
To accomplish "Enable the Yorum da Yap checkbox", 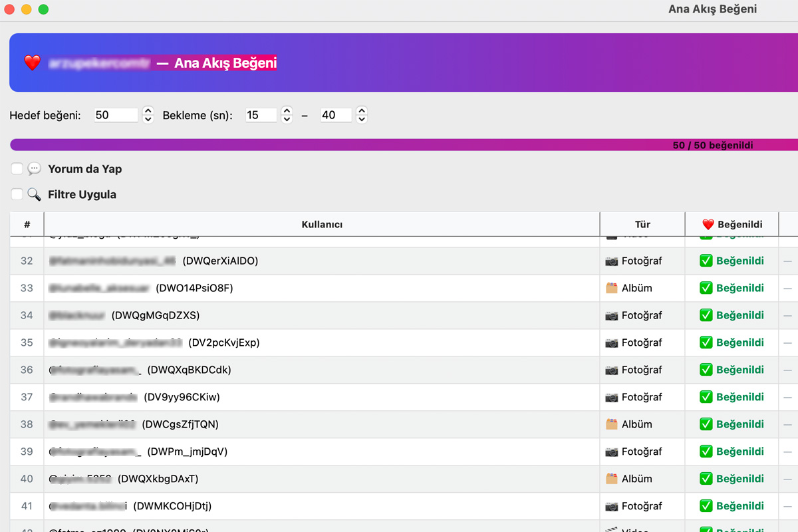I will (x=17, y=169).
